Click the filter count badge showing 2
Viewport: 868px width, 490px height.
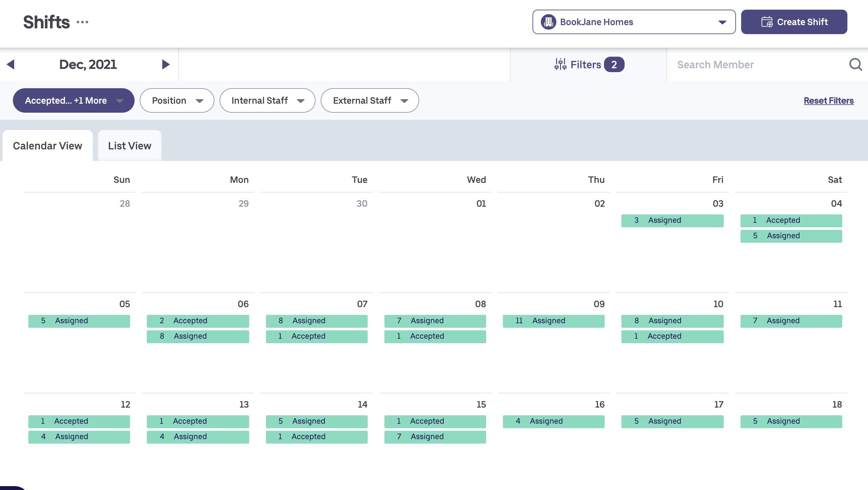[614, 64]
